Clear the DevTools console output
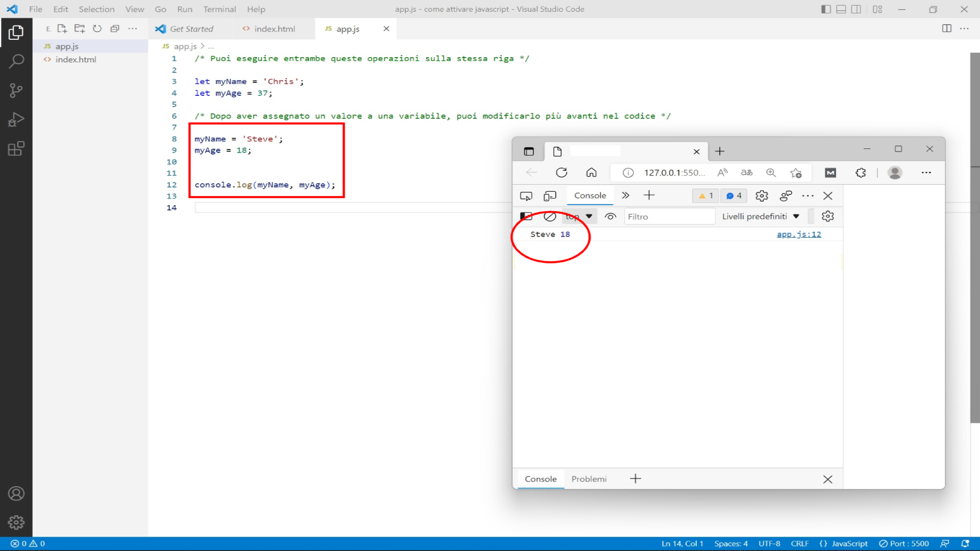The width and height of the screenshot is (980, 551). click(x=550, y=216)
